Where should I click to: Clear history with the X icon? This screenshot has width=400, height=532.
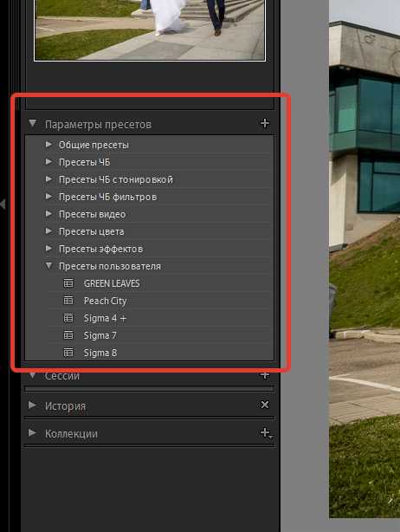[265, 405]
